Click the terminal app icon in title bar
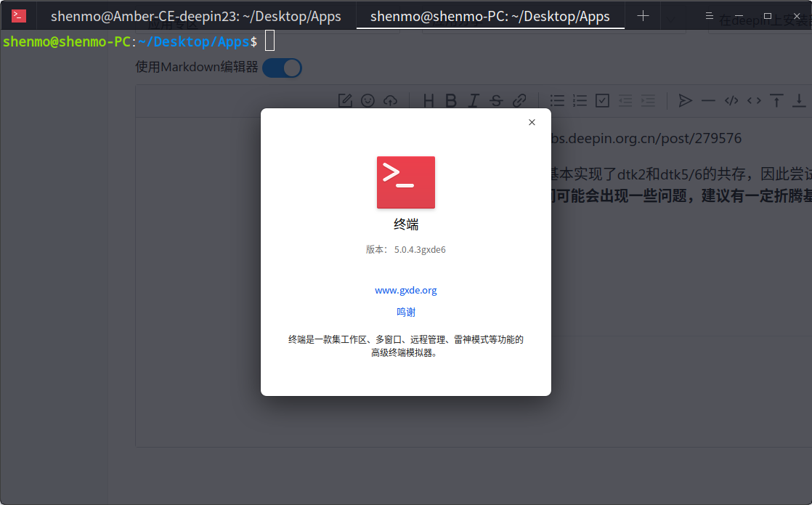This screenshot has width=812, height=505. (x=19, y=16)
